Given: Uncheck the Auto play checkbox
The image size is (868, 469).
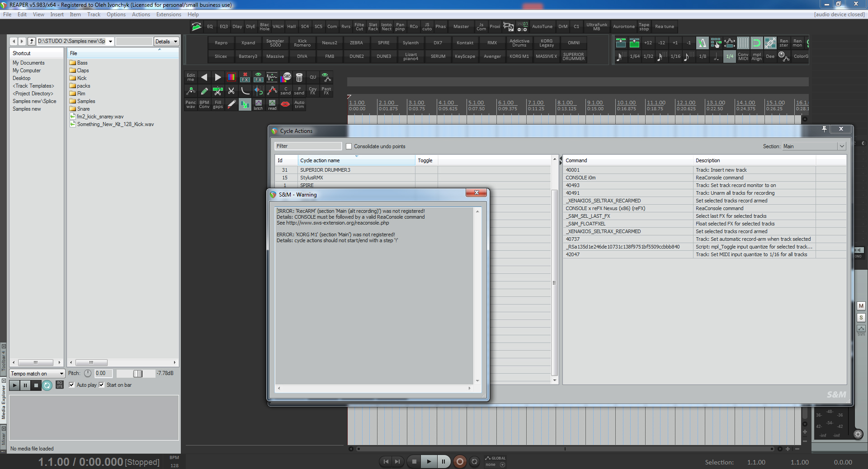Looking at the screenshot, I should pyautogui.click(x=72, y=385).
